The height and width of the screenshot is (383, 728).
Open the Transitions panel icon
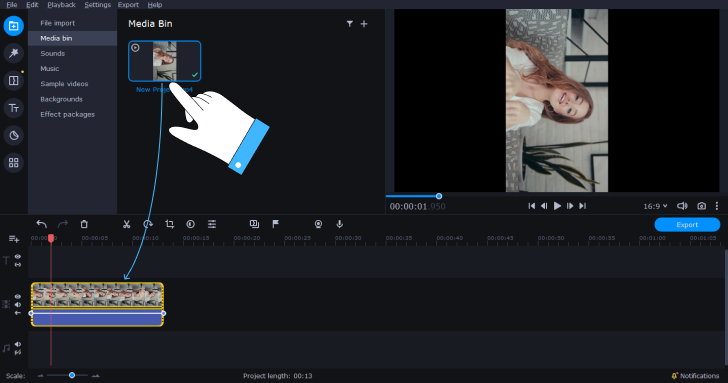coord(13,81)
